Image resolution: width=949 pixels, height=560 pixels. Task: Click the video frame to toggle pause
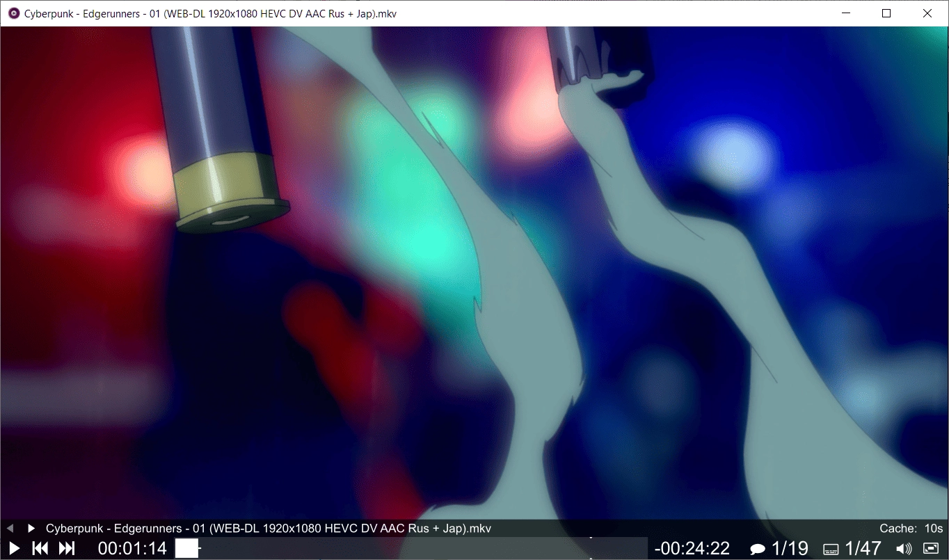tap(475, 273)
